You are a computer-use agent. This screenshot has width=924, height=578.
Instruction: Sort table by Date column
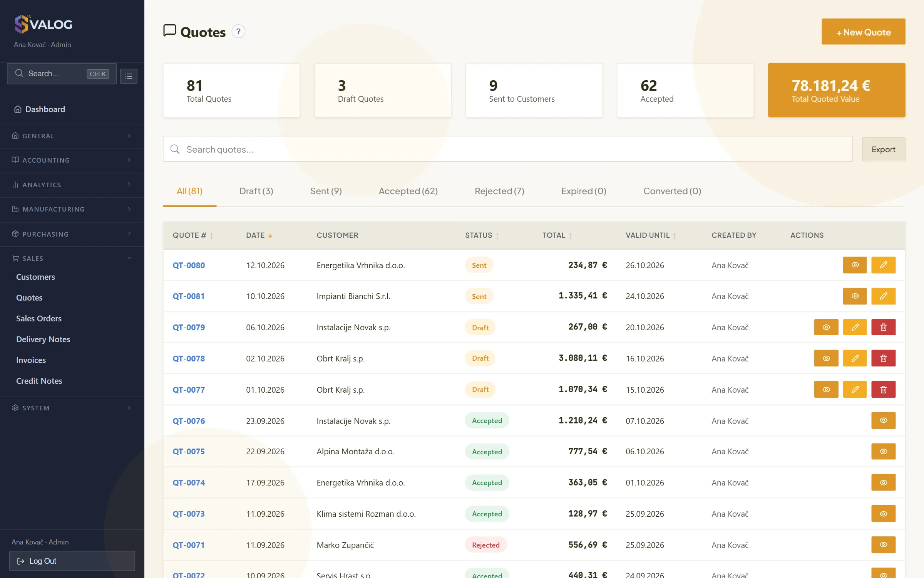point(259,235)
